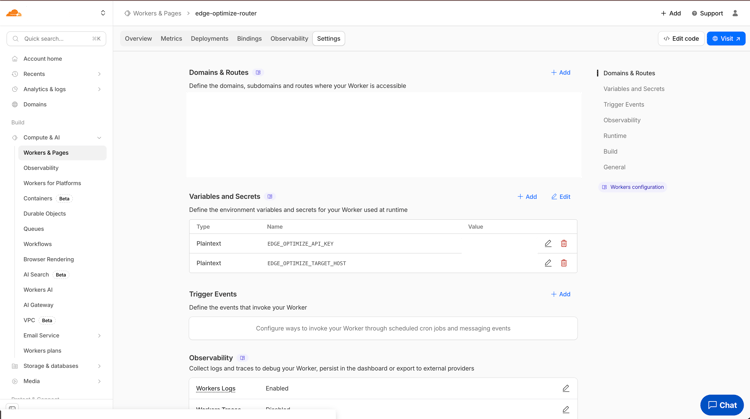Delete EDGE_OPTIMIZE_TARGET_HOST variable trash icon
The image size is (750, 419).
click(x=564, y=263)
